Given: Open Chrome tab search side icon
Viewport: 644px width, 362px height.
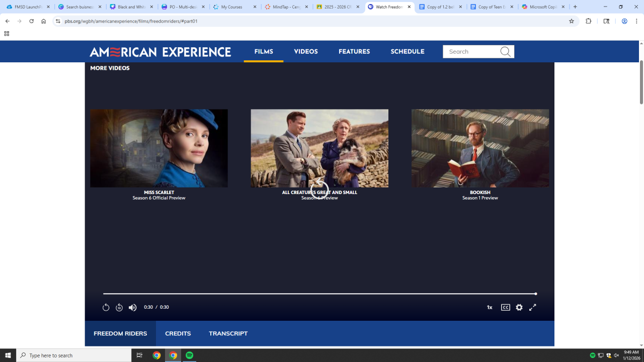Looking at the screenshot, I should point(606,21).
